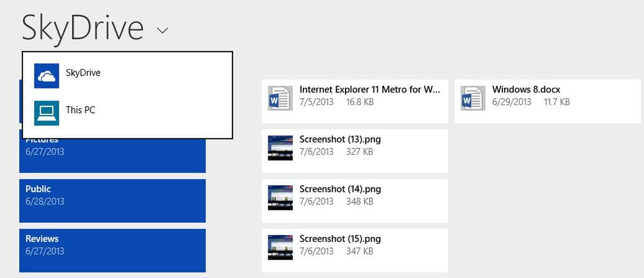Select the Screenshot (13).png file name
The width and height of the screenshot is (644, 278).
(340, 139)
